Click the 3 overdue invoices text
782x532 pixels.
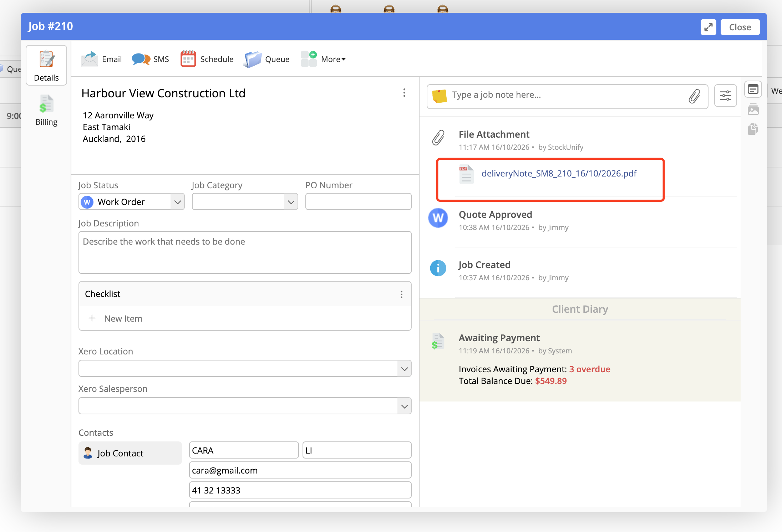(589, 369)
